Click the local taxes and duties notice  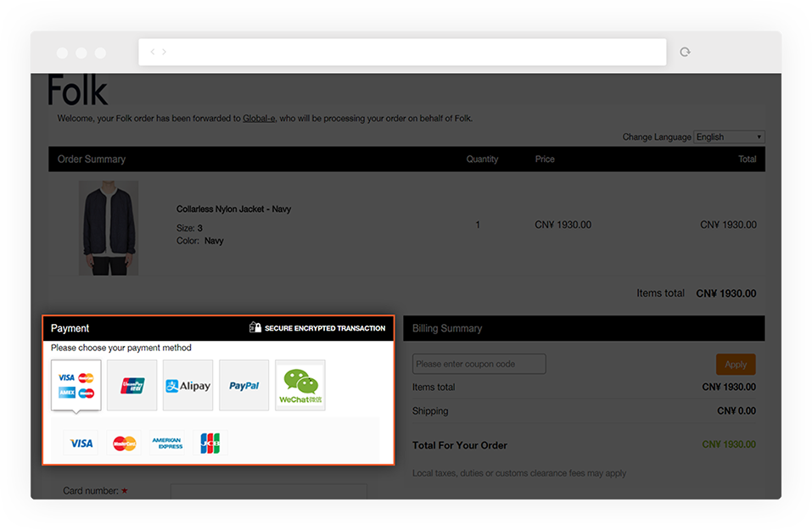[519, 473]
